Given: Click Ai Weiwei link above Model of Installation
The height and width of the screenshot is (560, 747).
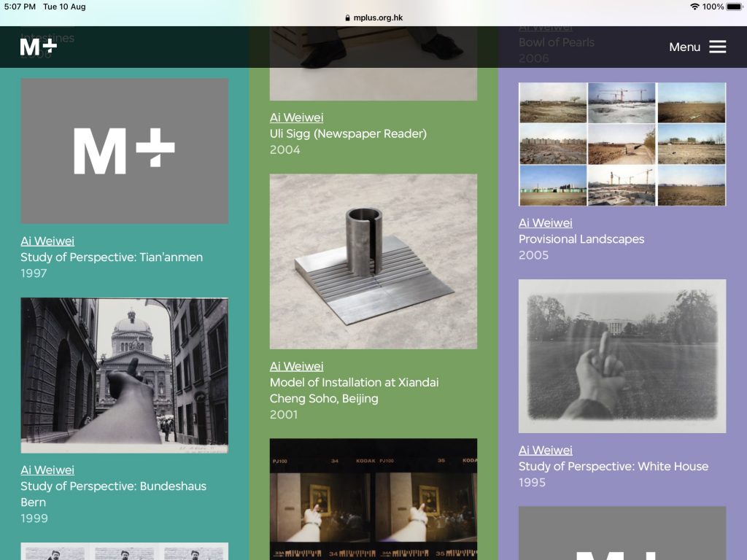Looking at the screenshot, I should (x=296, y=366).
